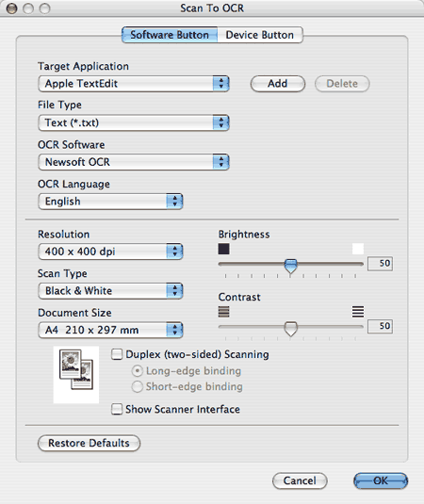Select the Software Button tab
The height and width of the screenshot is (504, 424).
click(170, 35)
